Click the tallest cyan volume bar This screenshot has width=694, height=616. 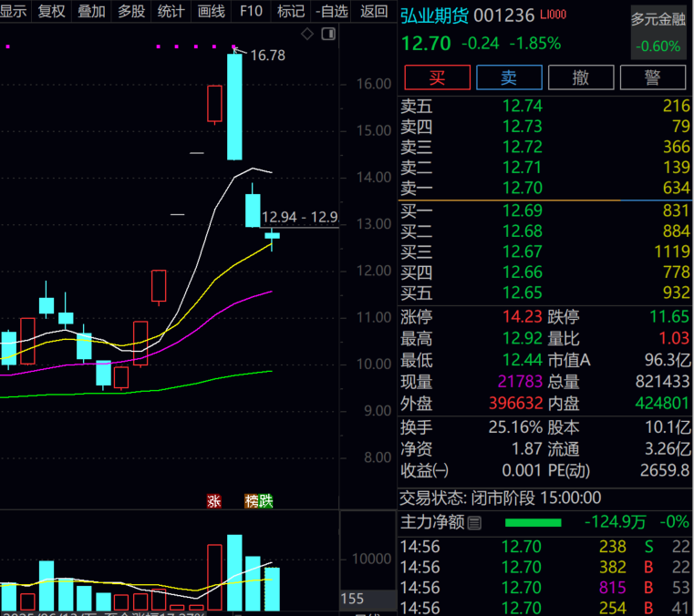pyautogui.click(x=234, y=572)
